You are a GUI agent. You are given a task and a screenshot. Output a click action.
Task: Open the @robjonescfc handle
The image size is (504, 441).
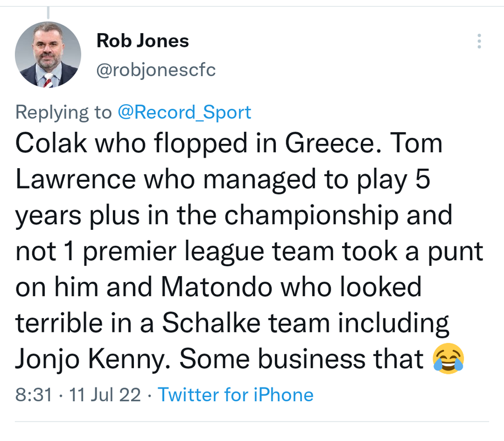(x=156, y=70)
